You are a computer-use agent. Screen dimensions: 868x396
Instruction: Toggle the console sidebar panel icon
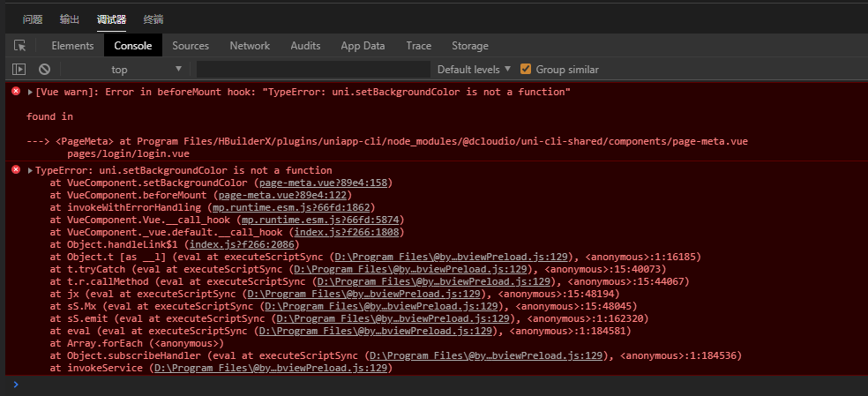(x=19, y=69)
